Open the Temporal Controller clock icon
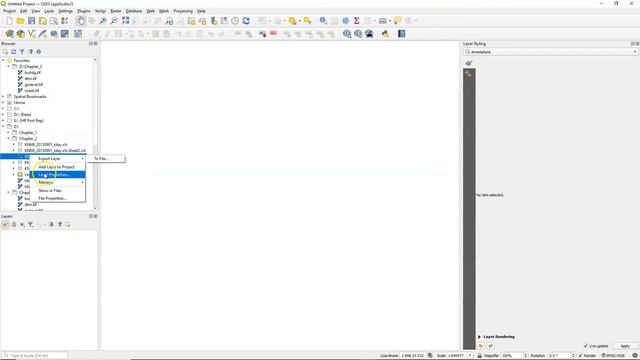Image resolution: width=640 pixels, height=360 pixels. (x=235, y=21)
